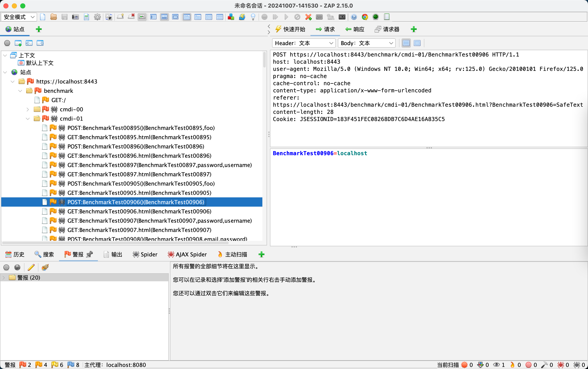Click the step to next request icon

[x=275, y=17]
